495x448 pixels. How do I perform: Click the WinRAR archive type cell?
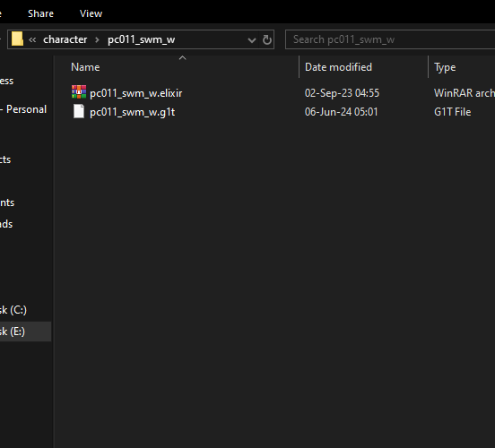click(465, 93)
